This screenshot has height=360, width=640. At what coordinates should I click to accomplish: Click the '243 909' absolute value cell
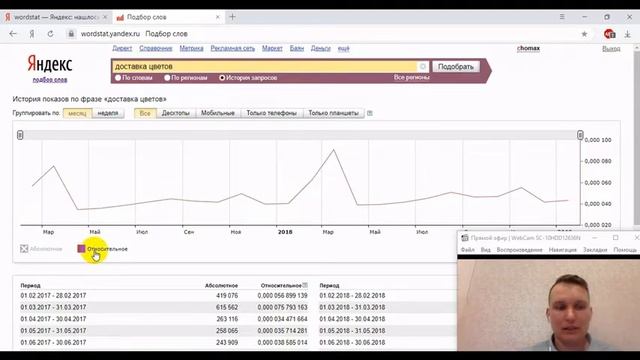tap(227, 342)
